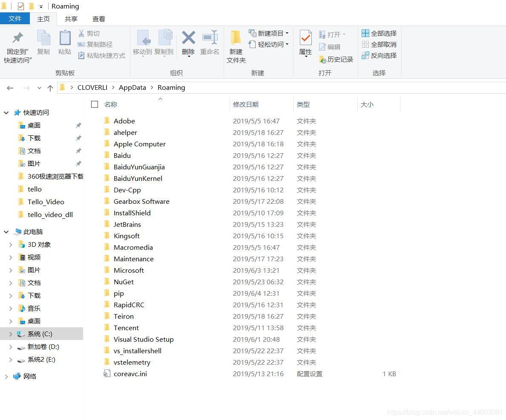The width and height of the screenshot is (506, 420).
Task: Click CLOVERLI in the address breadcrumb
Action: coord(92,88)
